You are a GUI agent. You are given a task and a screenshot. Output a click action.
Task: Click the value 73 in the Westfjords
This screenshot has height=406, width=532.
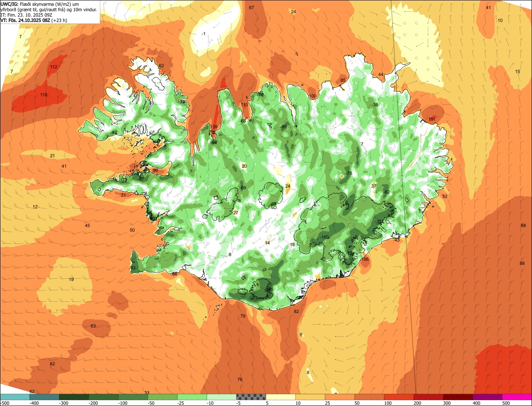pyautogui.click(x=182, y=102)
